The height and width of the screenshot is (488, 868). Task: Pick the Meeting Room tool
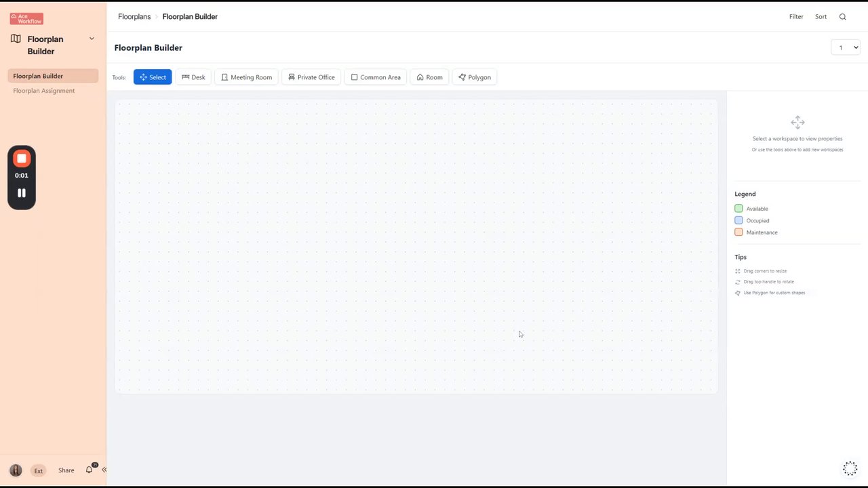coord(246,77)
